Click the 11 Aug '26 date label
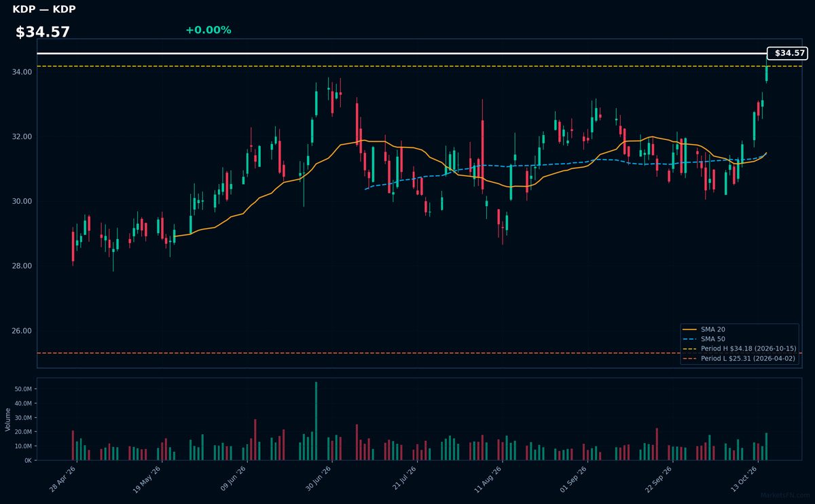 (489, 479)
